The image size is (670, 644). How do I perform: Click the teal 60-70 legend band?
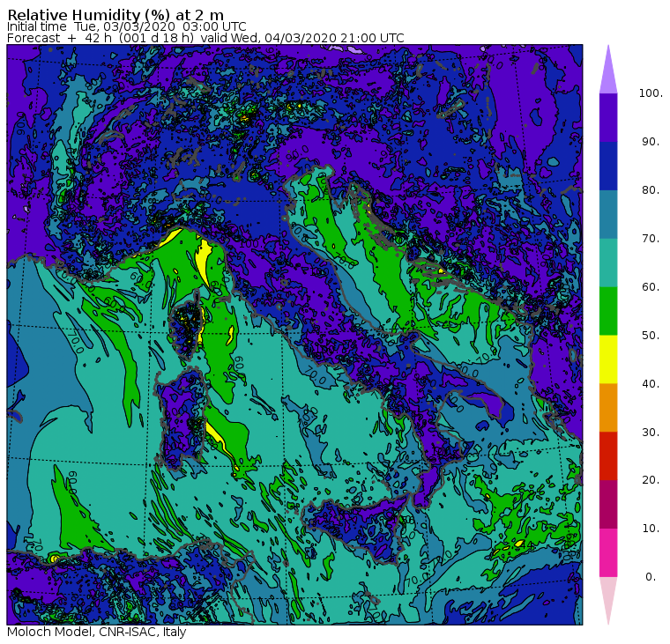coord(608,263)
